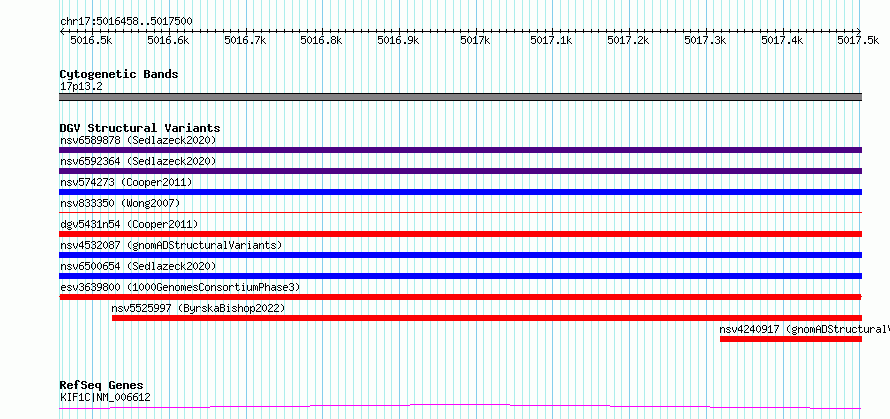The height and width of the screenshot is (419, 890).
Task: Click nsv4532087 (gnomADStructuralVariants) label
Action: pyautogui.click(x=171, y=245)
